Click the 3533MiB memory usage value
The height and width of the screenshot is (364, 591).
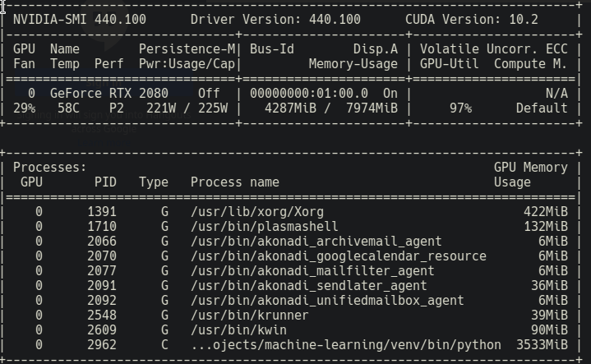542,345
